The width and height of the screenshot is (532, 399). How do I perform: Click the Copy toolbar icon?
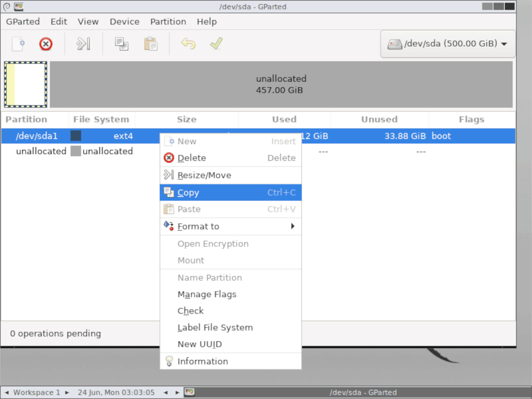(x=121, y=43)
